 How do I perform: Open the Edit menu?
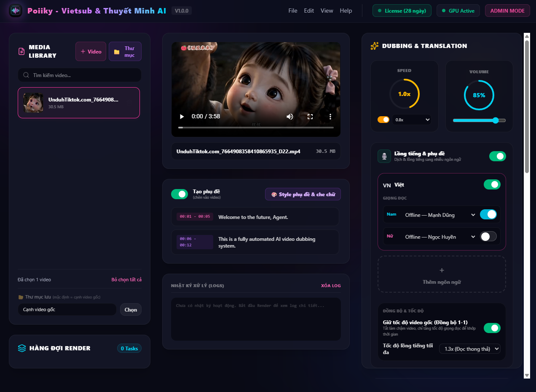pos(309,11)
